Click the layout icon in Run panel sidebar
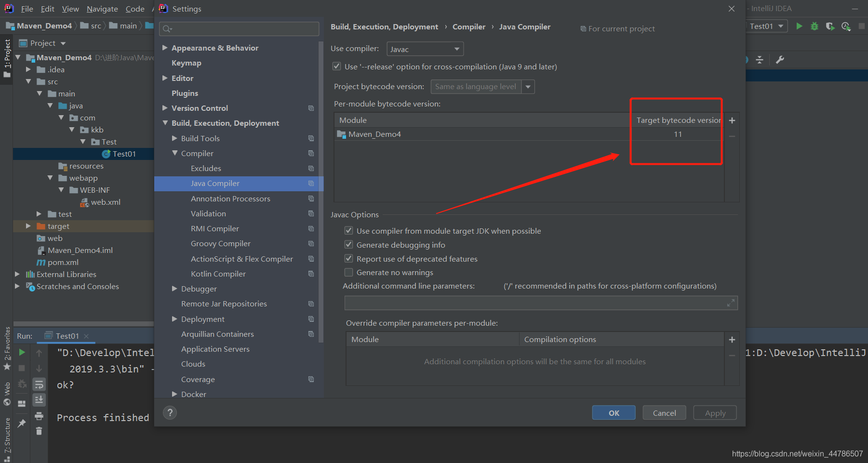Screen dimensions: 868x463 coord(22,404)
